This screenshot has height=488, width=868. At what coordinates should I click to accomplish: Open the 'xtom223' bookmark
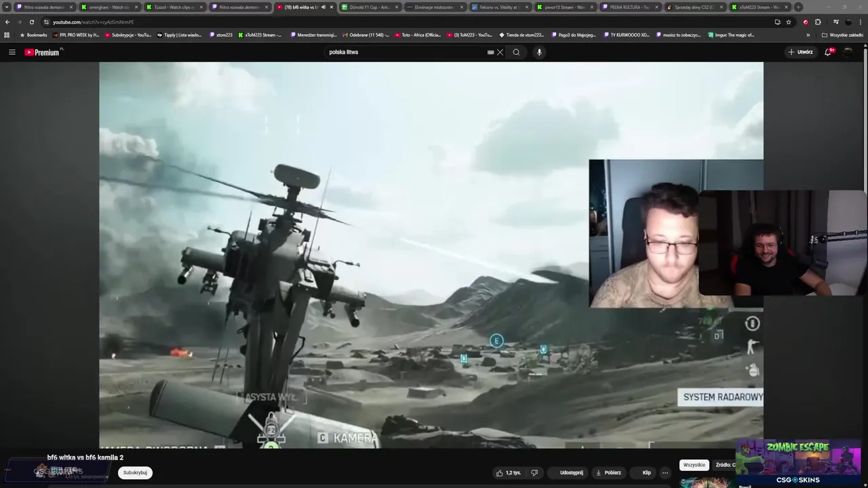221,35
